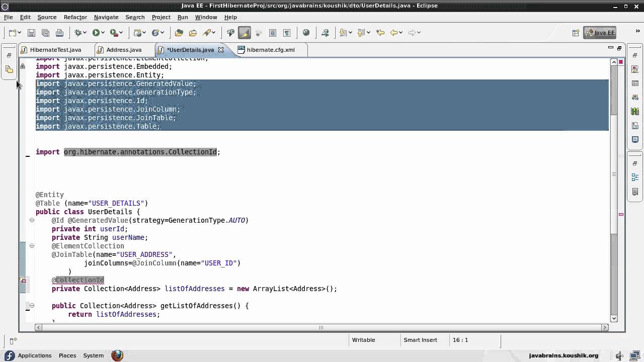The image size is (644, 362).
Task: Jump to Last Edit Location icon
Action: tap(380, 33)
